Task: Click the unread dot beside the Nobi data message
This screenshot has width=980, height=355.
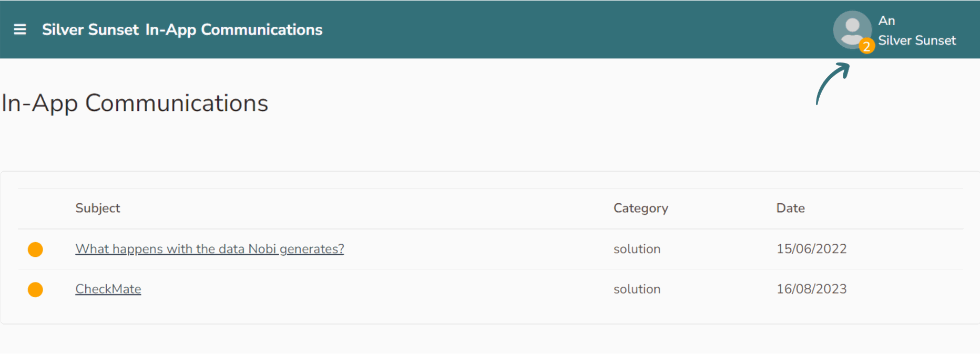Action: 35,249
